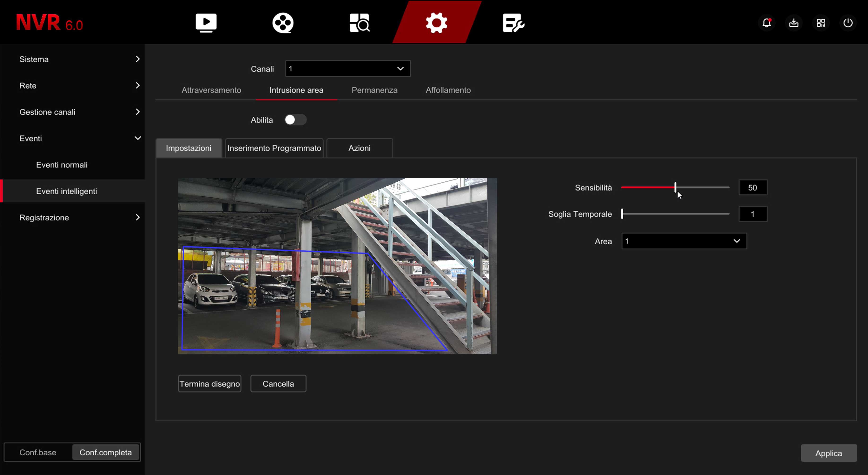
Task: Click the Soglia Temporale value field
Action: pyautogui.click(x=753, y=214)
